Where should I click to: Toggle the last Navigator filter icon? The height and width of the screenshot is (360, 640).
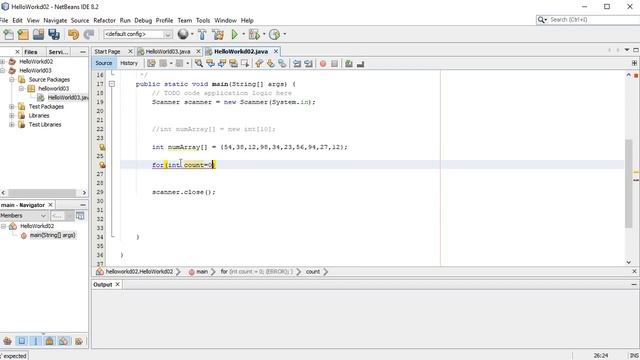[78, 341]
